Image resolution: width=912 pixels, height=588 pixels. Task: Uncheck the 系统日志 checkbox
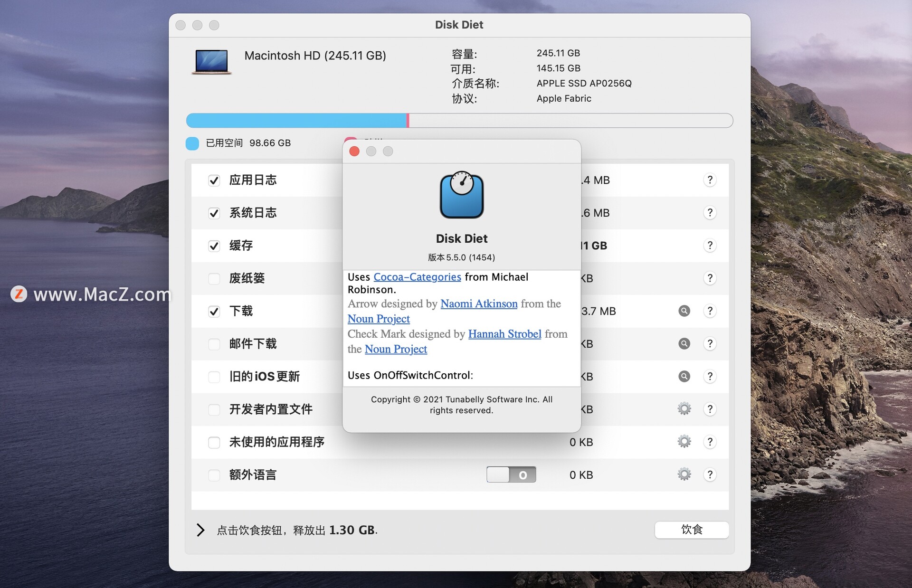213,213
